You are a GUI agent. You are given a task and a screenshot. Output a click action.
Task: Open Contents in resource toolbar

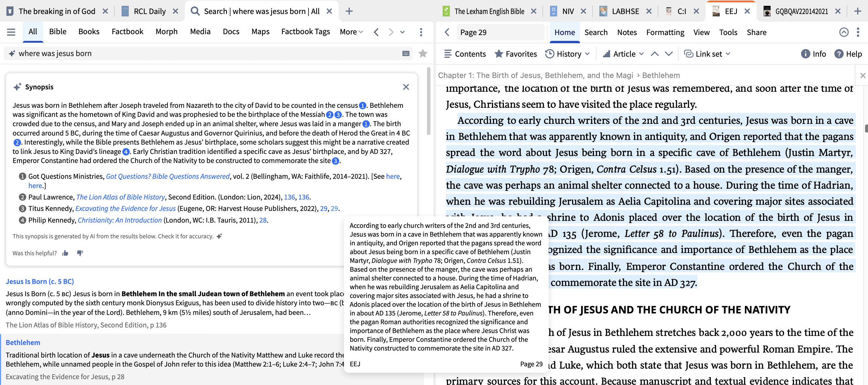pos(465,54)
